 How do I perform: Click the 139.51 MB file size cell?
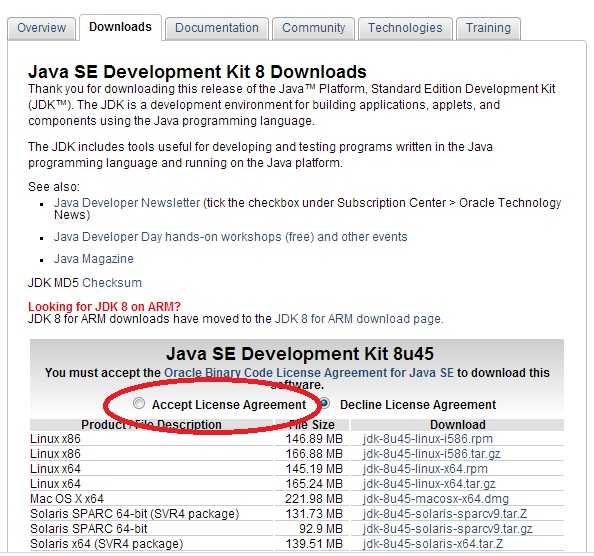[314, 544]
